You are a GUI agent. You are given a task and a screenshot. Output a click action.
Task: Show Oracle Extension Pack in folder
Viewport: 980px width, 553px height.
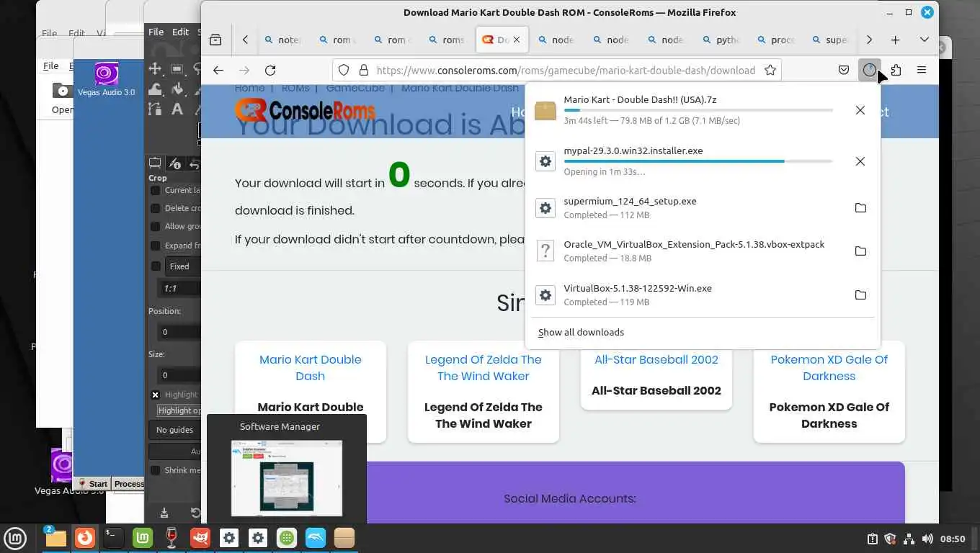[x=860, y=251]
